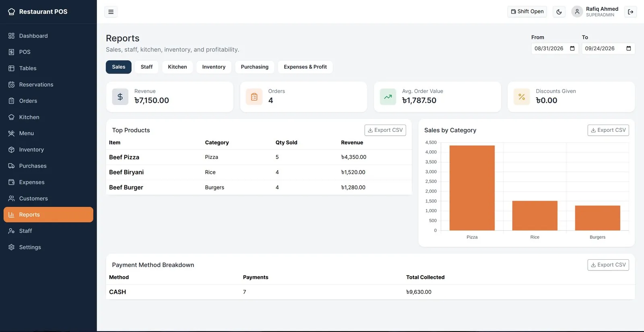
Task: Select the Sales report tab
Action: point(119,67)
